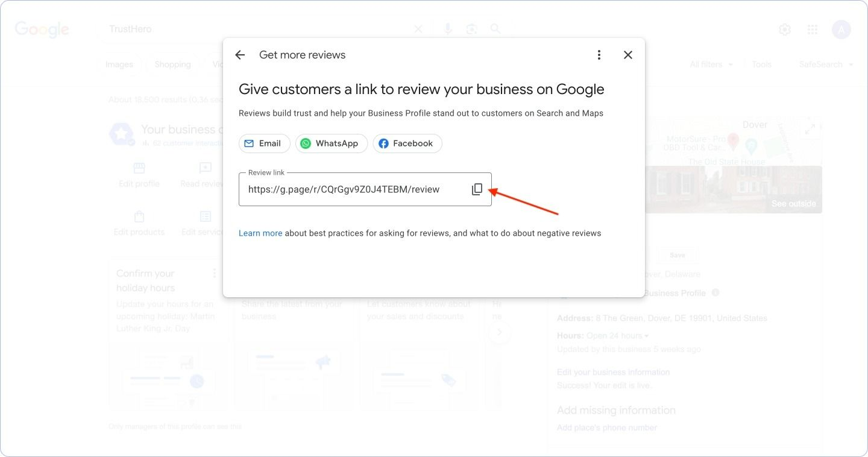The image size is (868, 457).
Task: Open the Tools option
Action: pyautogui.click(x=761, y=65)
